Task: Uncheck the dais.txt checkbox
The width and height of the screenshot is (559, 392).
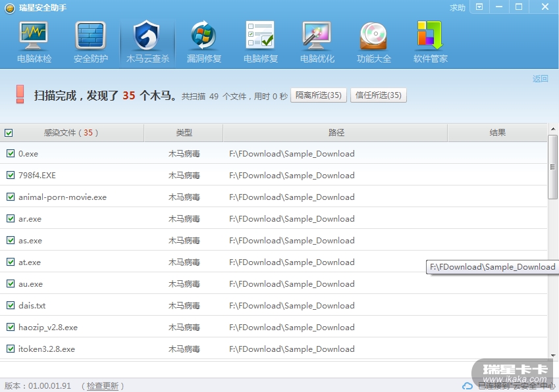Action: pos(11,305)
